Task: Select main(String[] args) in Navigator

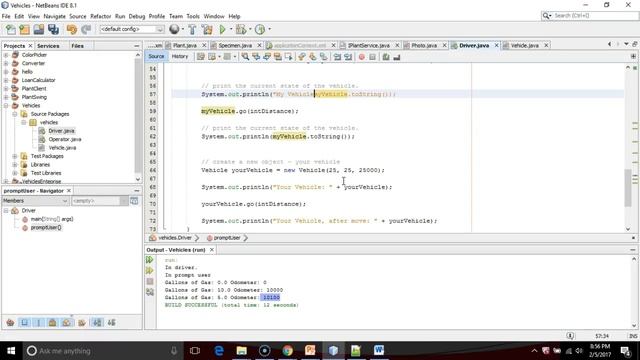Action: pyautogui.click(x=52, y=219)
